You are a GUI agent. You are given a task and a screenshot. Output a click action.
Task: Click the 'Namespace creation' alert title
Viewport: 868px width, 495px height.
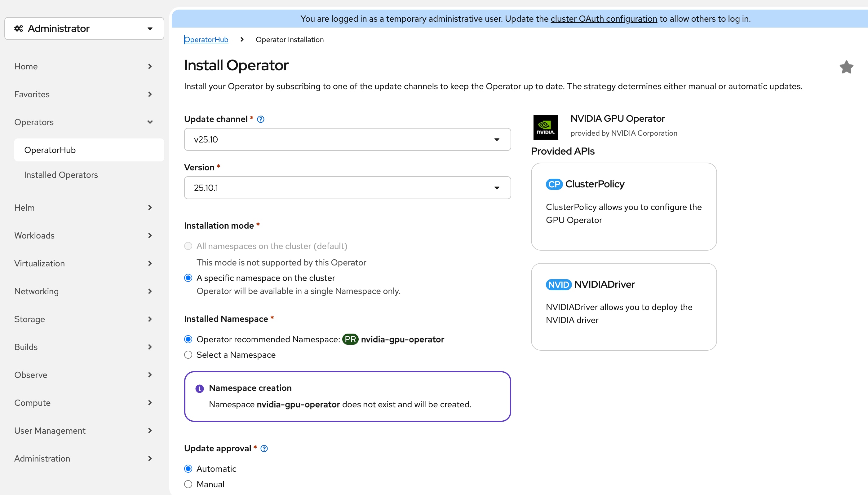250,388
